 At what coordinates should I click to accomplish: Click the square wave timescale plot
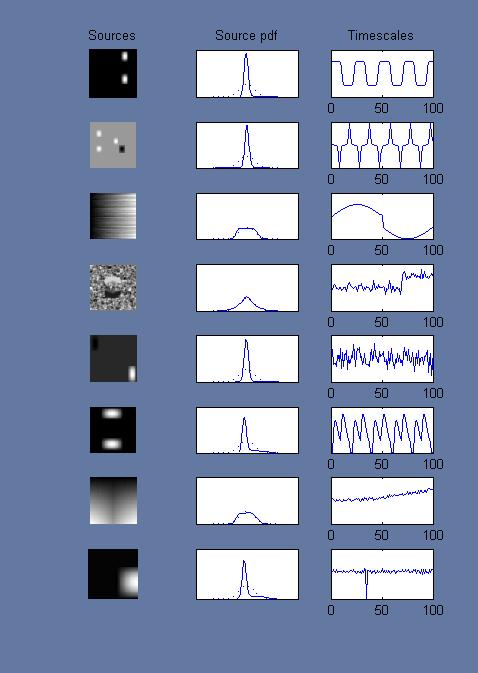382,74
